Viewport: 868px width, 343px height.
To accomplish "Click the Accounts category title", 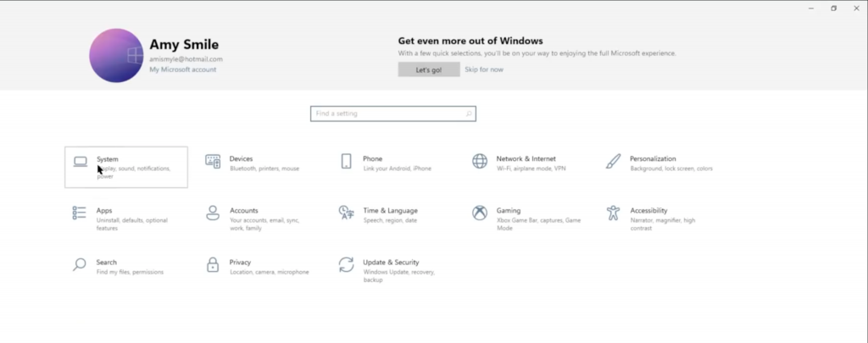I will (x=243, y=211).
